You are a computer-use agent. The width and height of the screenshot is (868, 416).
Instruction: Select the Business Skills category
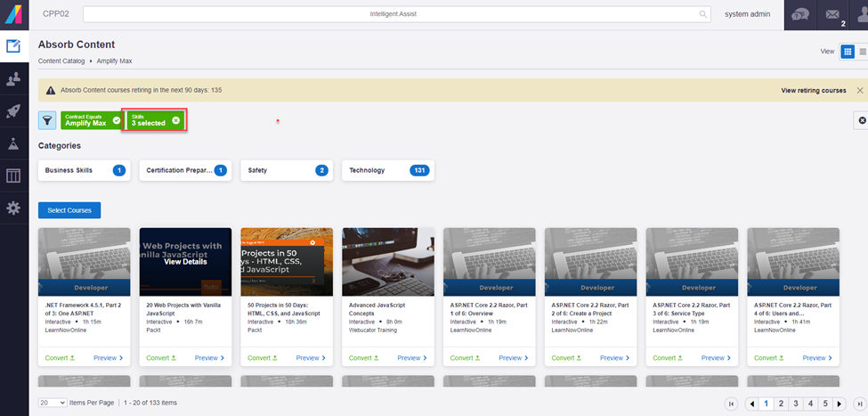pyautogui.click(x=85, y=171)
